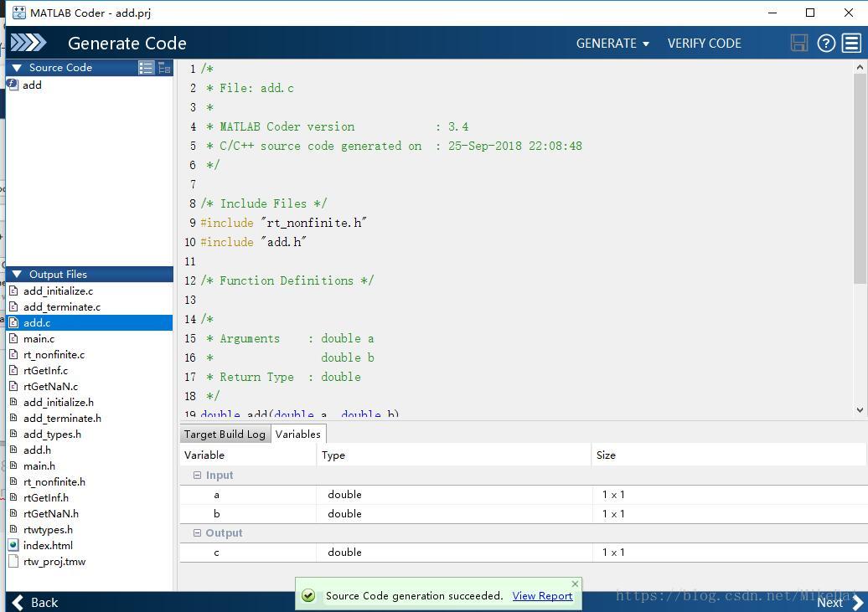The image size is (868, 612).
Task: Click the add_terminate.c file icon
Action: (x=14, y=306)
